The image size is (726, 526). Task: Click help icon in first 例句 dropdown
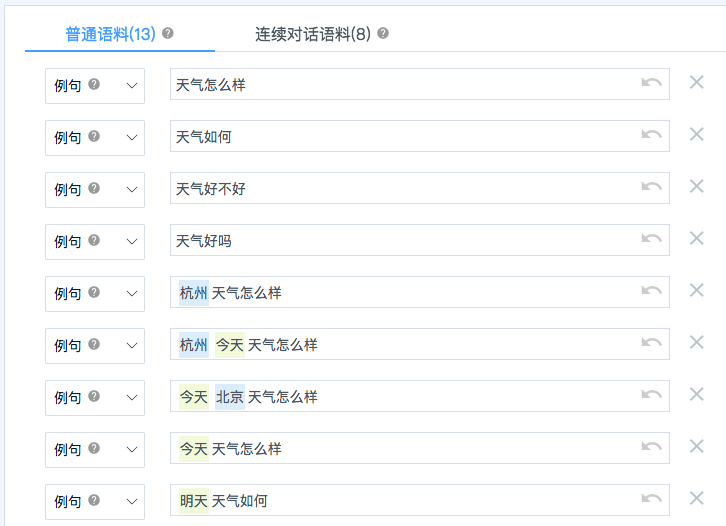(x=94, y=84)
